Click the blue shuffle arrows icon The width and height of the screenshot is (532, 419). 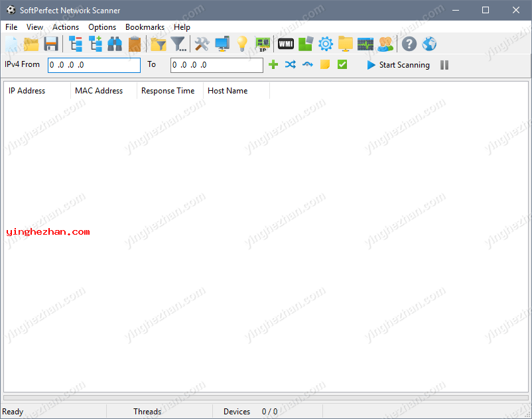[291, 64]
